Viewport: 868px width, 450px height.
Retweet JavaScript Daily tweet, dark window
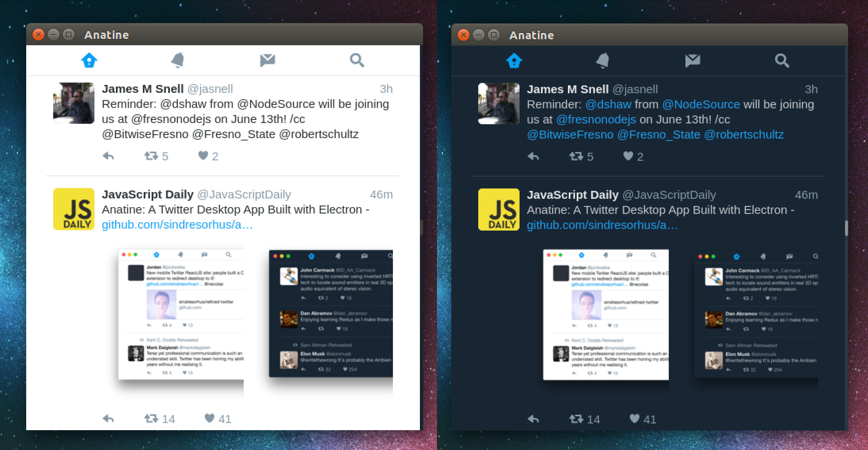coord(584,419)
